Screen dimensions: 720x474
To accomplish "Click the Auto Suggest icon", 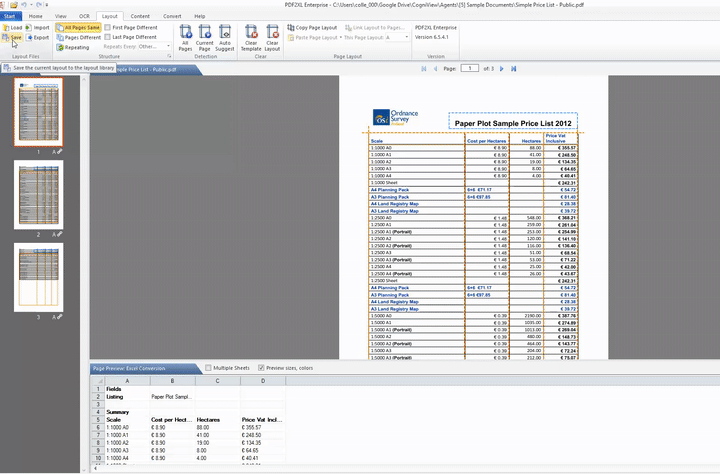I will coord(226,36).
